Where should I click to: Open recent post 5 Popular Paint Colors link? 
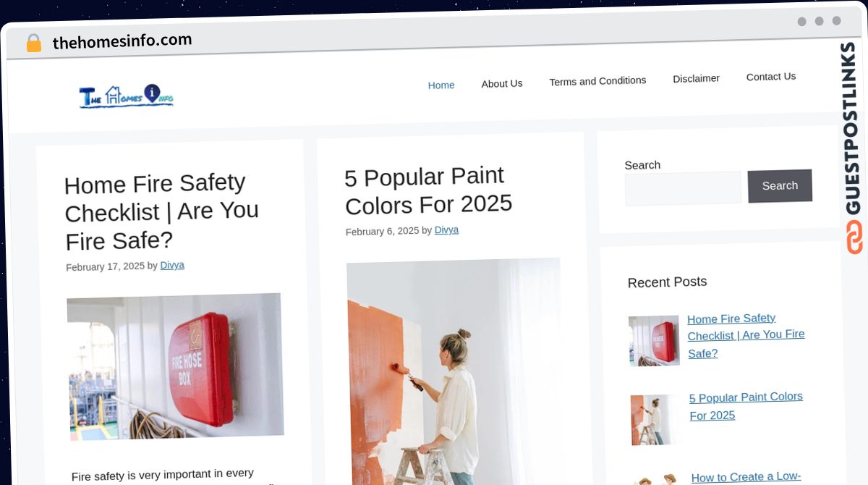pos(746,406)
